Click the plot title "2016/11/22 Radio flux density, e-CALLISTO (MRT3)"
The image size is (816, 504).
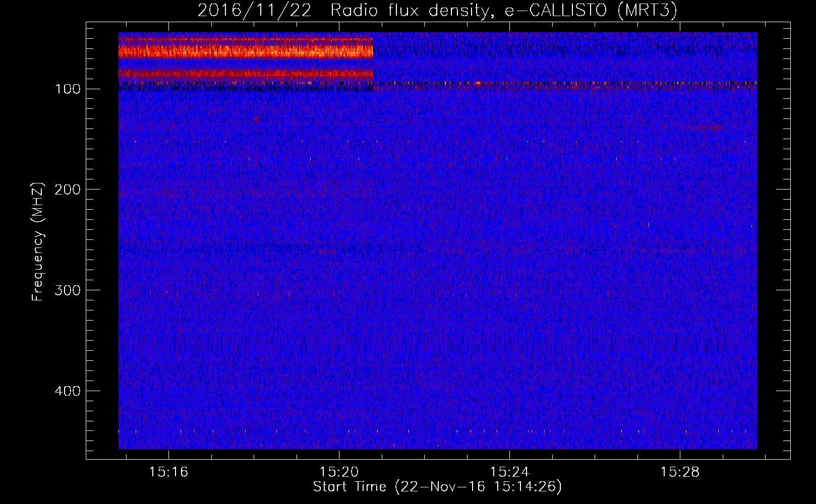click(437, 10)
